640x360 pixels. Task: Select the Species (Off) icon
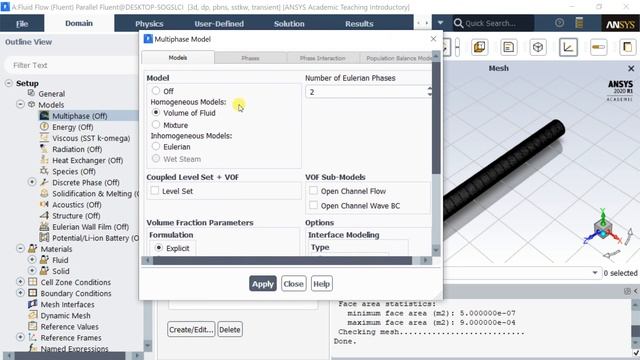[44, 171]
